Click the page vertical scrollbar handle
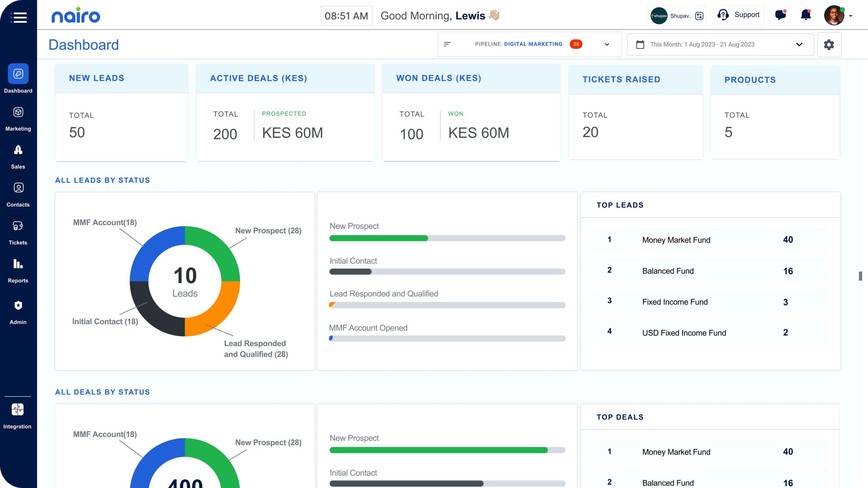The width and height of the screenshot is (868, 488). point(860,276)
